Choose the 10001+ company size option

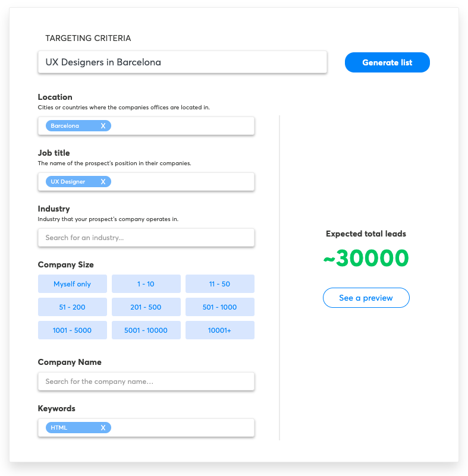click(220, 330)
